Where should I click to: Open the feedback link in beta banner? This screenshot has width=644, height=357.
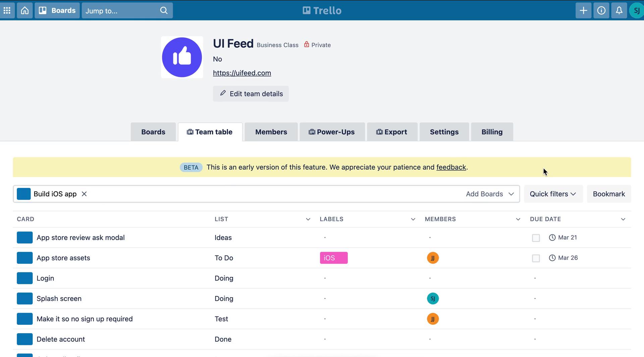click(x=451, y=167)
